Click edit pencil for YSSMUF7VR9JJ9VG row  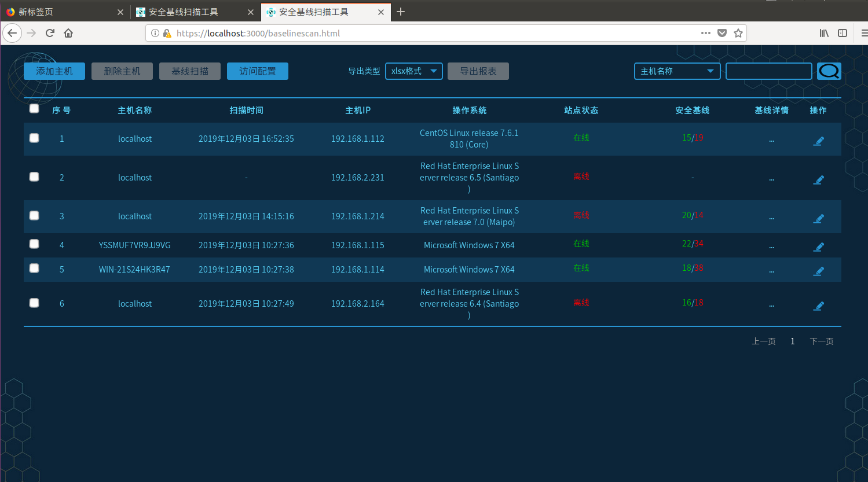(818, 246)
